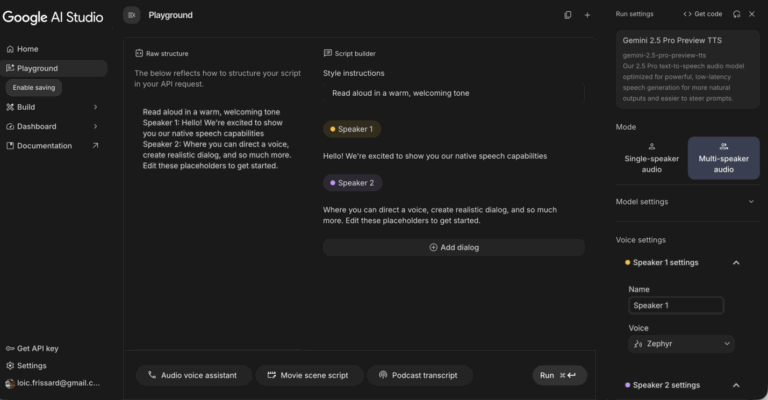This screenshot has height=400, width=768.
Task: Click the Raw structure script text
Action: (x=217, y=139)
